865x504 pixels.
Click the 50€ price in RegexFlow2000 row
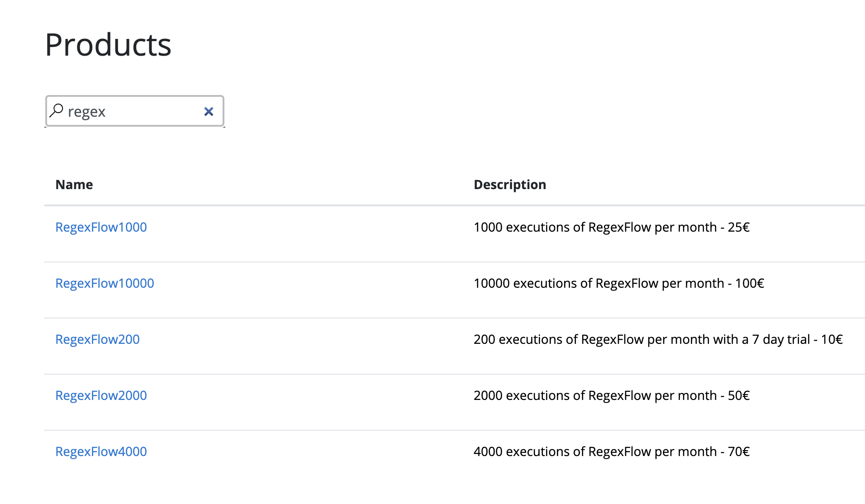[x=739, y=395]
